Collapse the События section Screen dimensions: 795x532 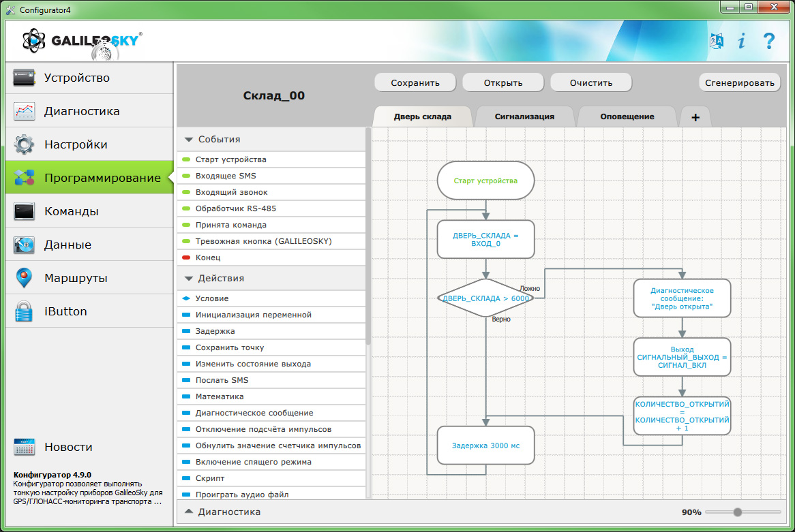tap(189, 140)
